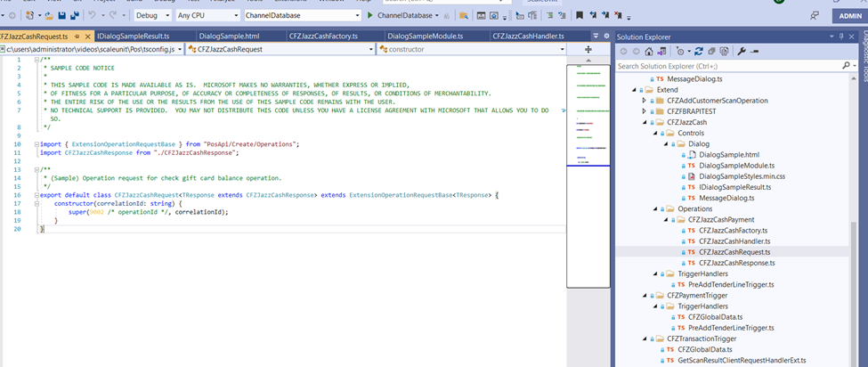
Task: Open Solution Explorer window position dropdown
Action: 831,37
